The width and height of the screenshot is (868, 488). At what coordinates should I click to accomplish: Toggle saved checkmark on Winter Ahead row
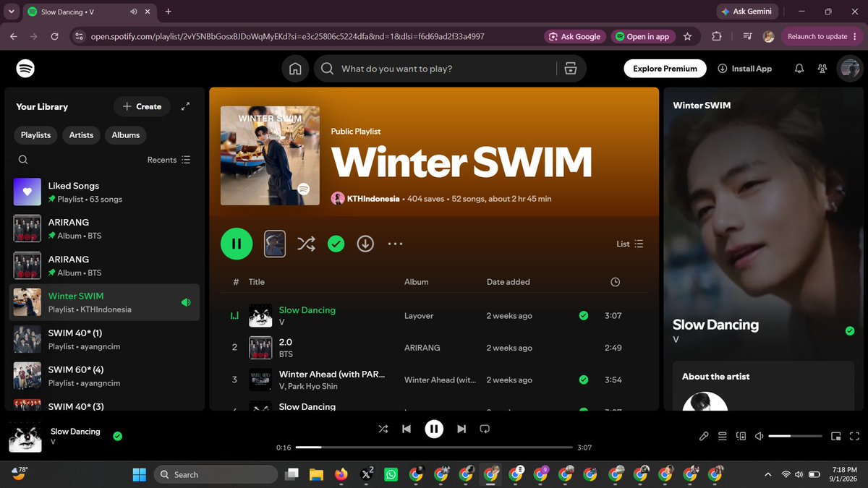584,380
